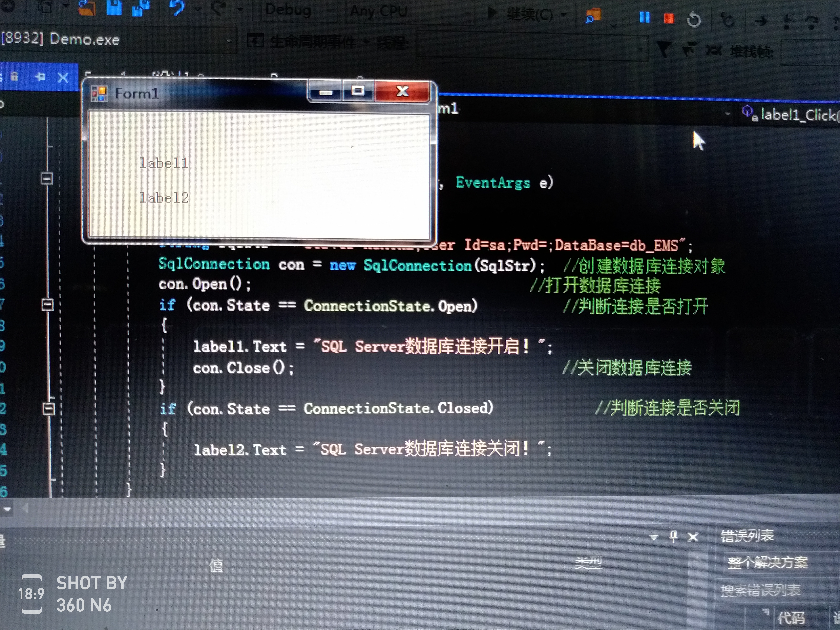Click the 代码 column header
Image resolution: width=840 pixels, height=630 pixels.
point(791,618)
